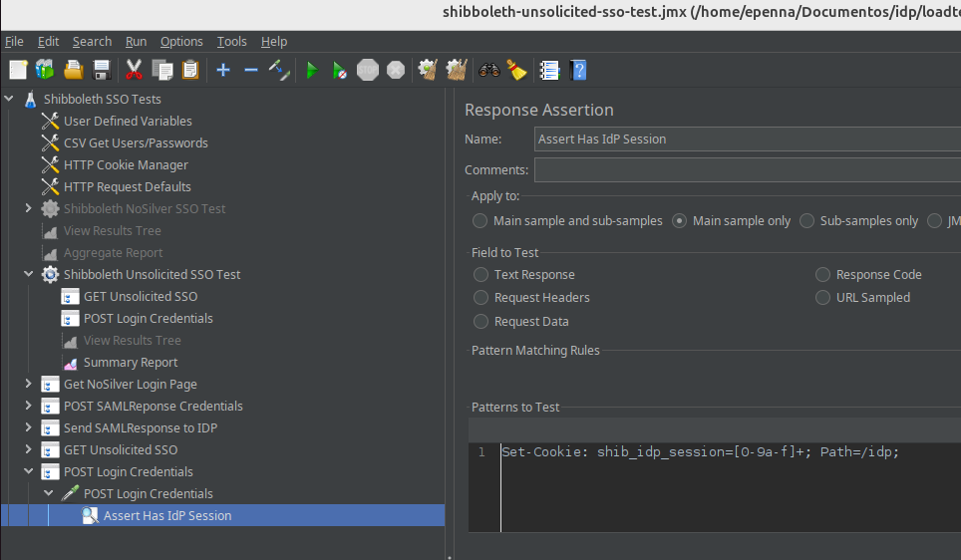Open the Options menu

[x=181, y=42]
